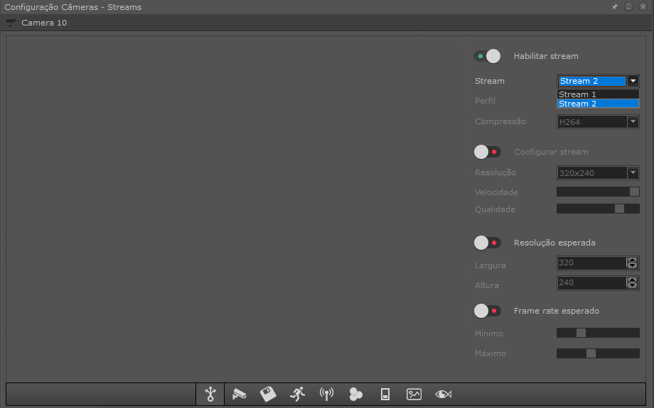Image resolution: width=654 pixels, height=408 pixels.
Task: Click the mobile device icon in toolbar
Action: tap(385, 394)
